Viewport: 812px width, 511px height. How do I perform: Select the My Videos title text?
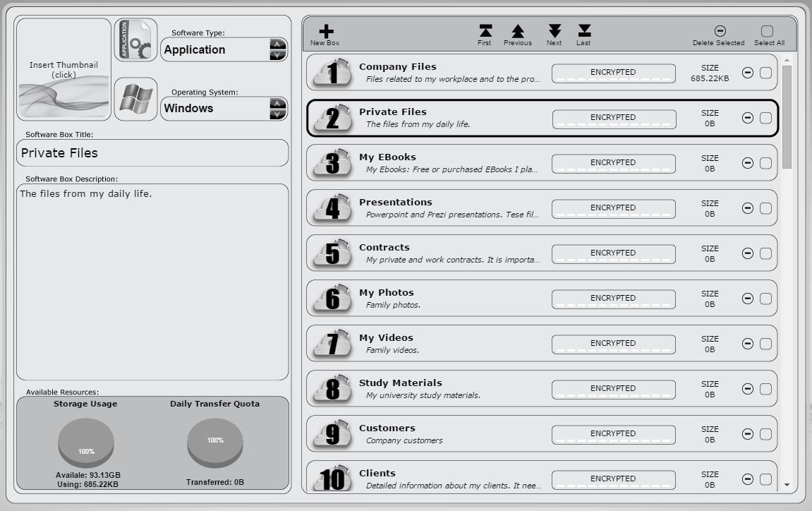tap(387, 338)
